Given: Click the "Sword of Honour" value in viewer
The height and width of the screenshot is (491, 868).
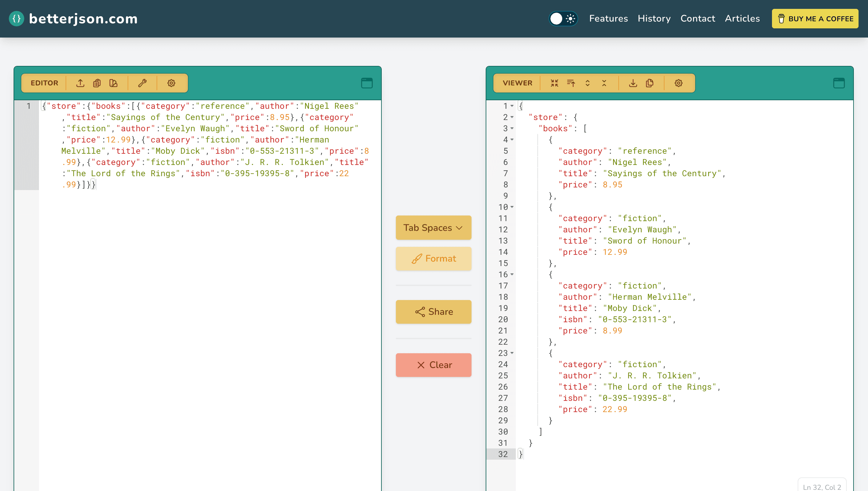Looking at the screenshot, I should pos(645,241).
